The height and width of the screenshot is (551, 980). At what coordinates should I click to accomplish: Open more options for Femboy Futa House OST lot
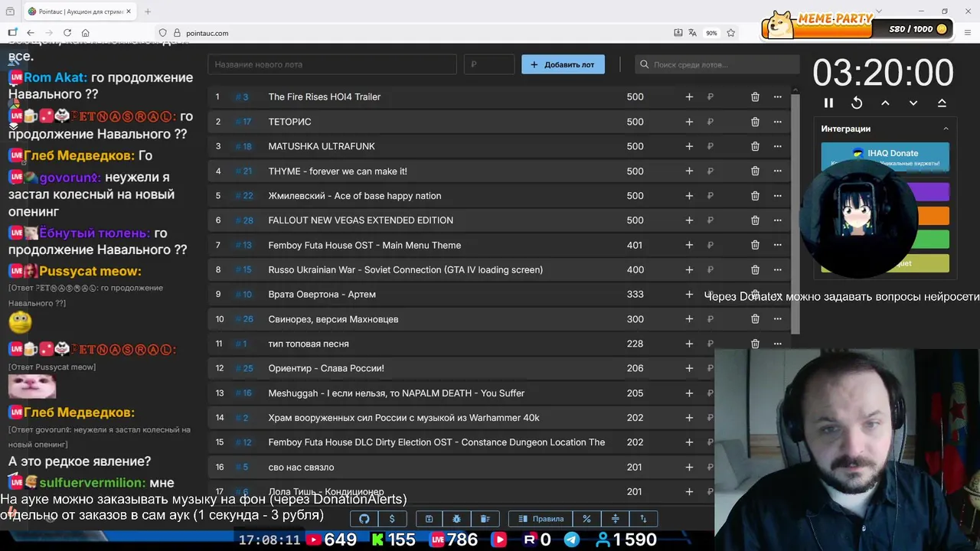point(778,245)
